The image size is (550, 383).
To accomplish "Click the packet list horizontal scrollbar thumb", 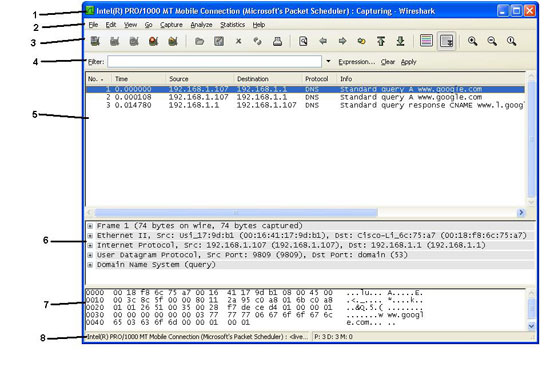I will coord(236,213).
